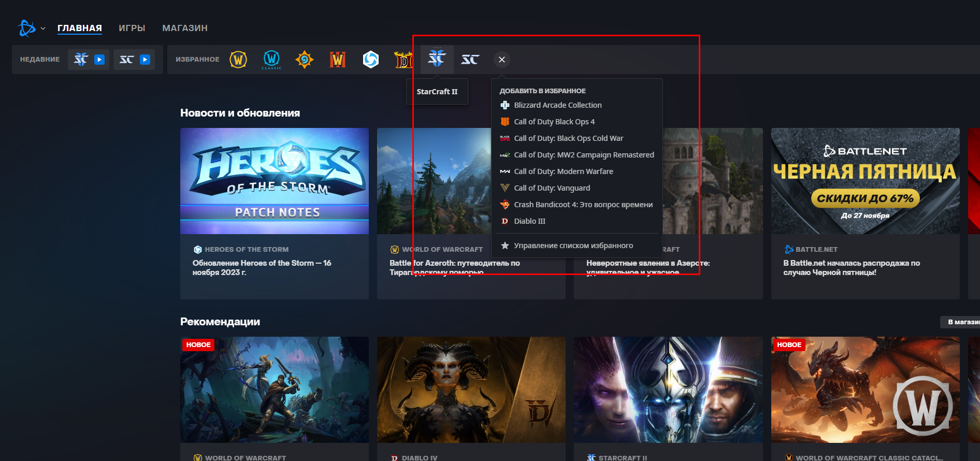Click the НЕДАВНИЕ label
Viewport: 980px width, 461px height.
click(40, 60)
